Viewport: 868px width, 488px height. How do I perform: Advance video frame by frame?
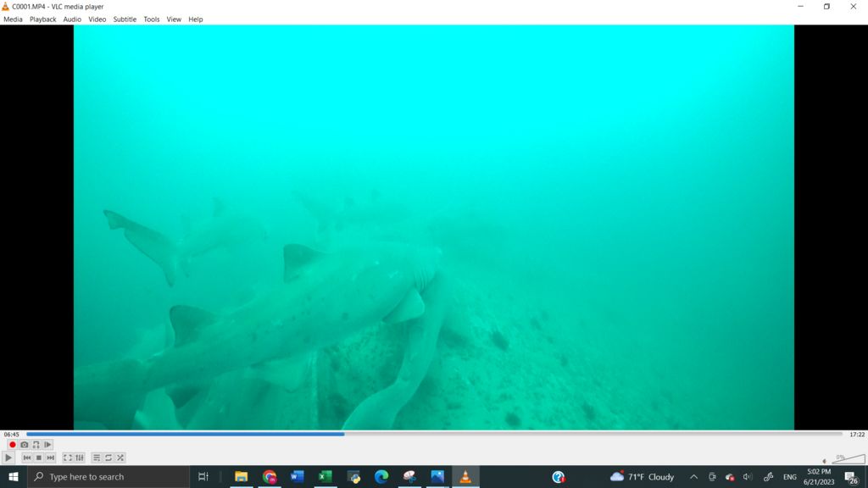pyautogui.click(x=47, y=445)
